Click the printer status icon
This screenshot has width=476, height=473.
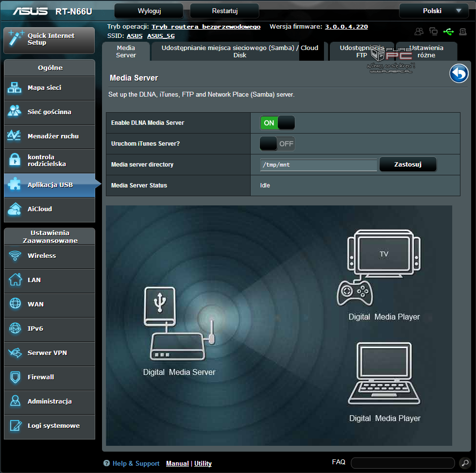pos(462,32)
